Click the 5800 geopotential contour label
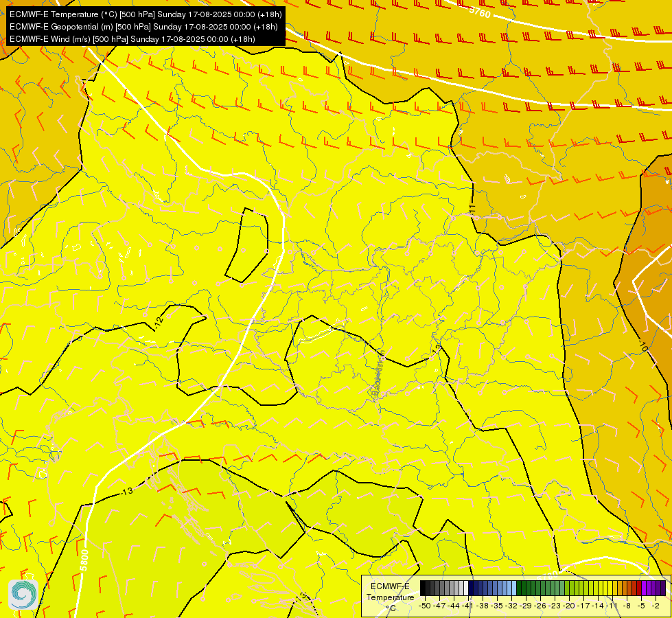 coord(84,560)
